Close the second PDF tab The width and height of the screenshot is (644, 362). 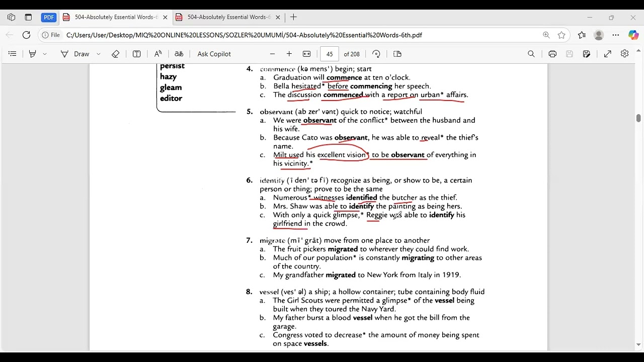coord(278,17)
